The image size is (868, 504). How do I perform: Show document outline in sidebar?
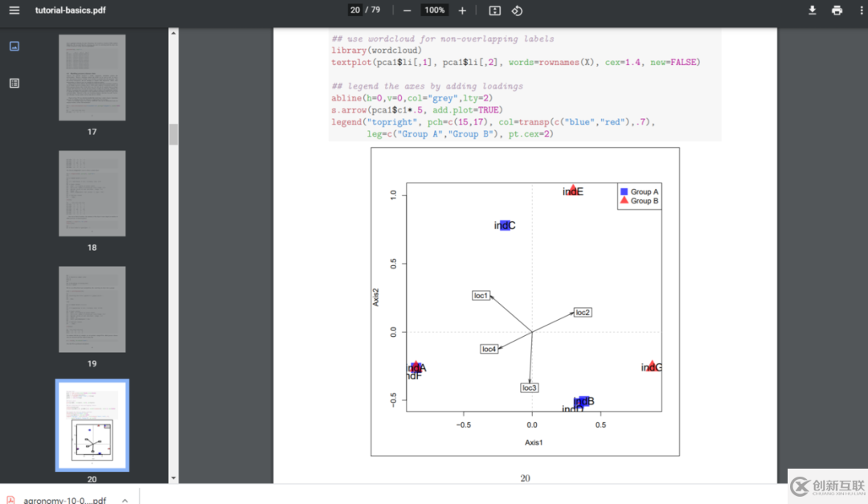[14, 83]
